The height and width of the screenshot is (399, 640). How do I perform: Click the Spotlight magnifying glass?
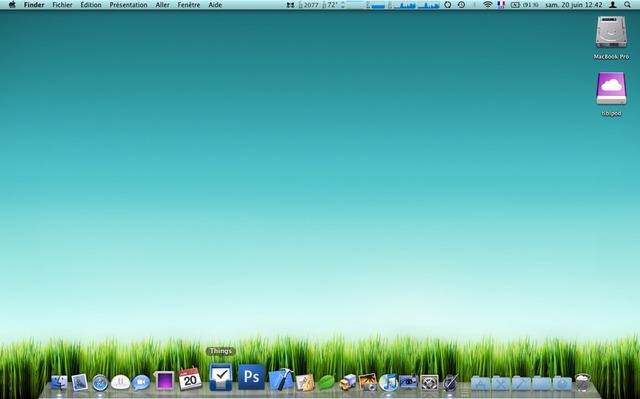click(627, 5)
